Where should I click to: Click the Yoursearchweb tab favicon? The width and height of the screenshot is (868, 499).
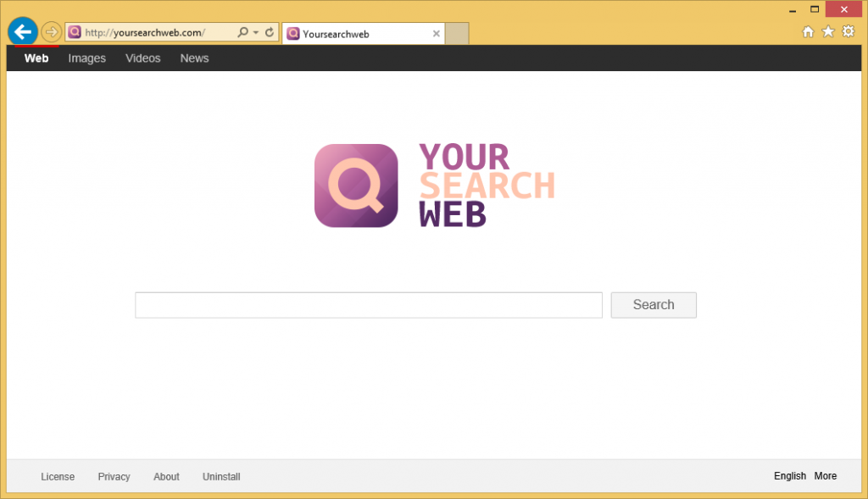pyautogui.click(x=293, y=34)
